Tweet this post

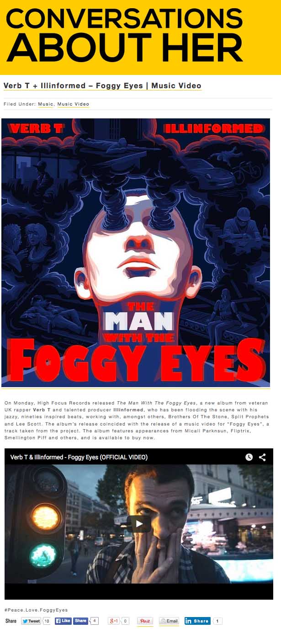[31, 621]
